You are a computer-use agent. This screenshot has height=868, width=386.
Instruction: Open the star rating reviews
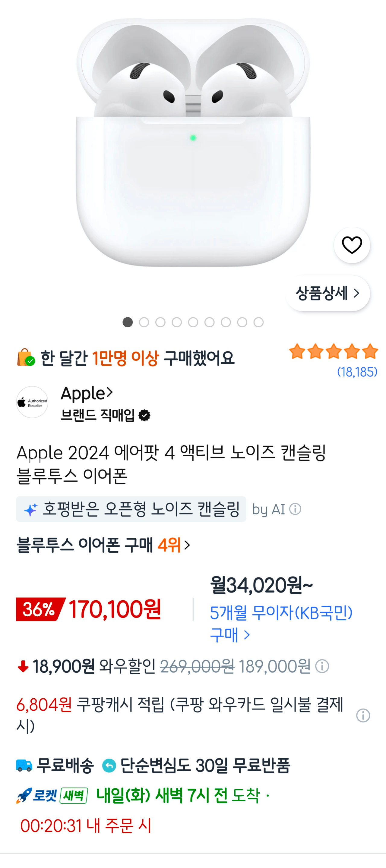click(x=334, y=351)
